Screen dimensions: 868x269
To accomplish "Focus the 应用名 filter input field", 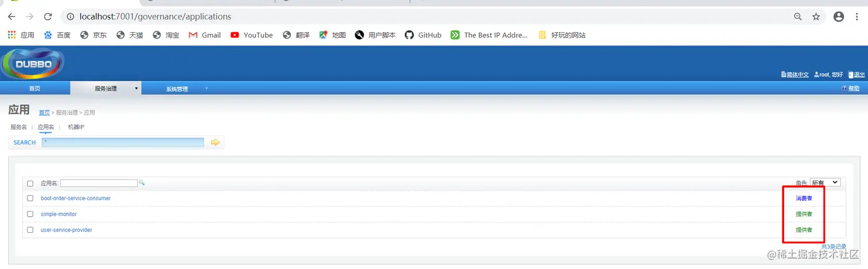I will [x=99, y=183].
